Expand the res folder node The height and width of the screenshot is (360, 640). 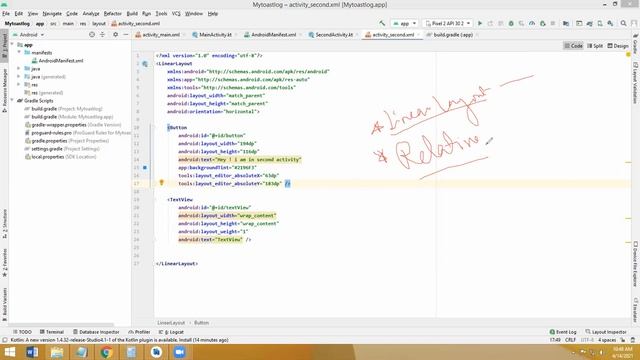tap(19, 84)
